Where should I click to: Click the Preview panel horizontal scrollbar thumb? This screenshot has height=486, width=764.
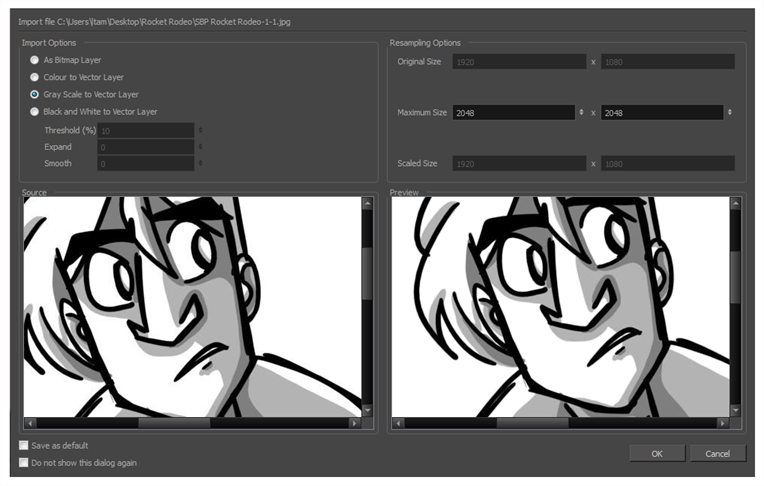point(533,423)
